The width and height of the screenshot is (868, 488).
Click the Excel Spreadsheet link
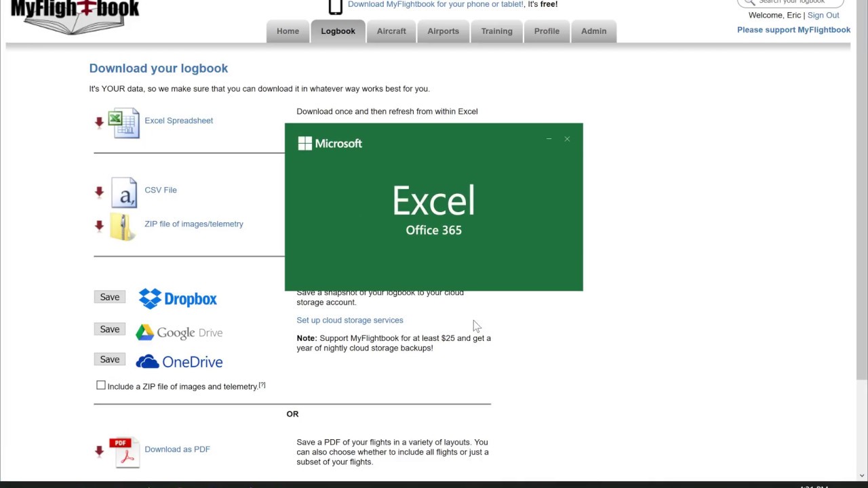coord(178,121)
